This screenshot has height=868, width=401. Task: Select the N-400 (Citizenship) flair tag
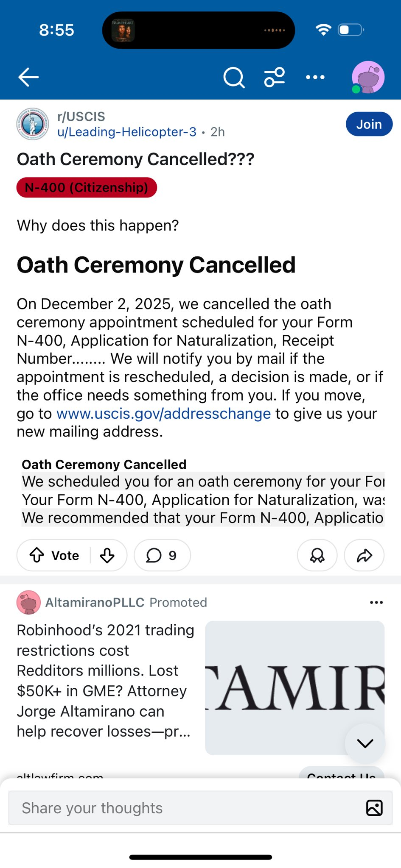87,187
